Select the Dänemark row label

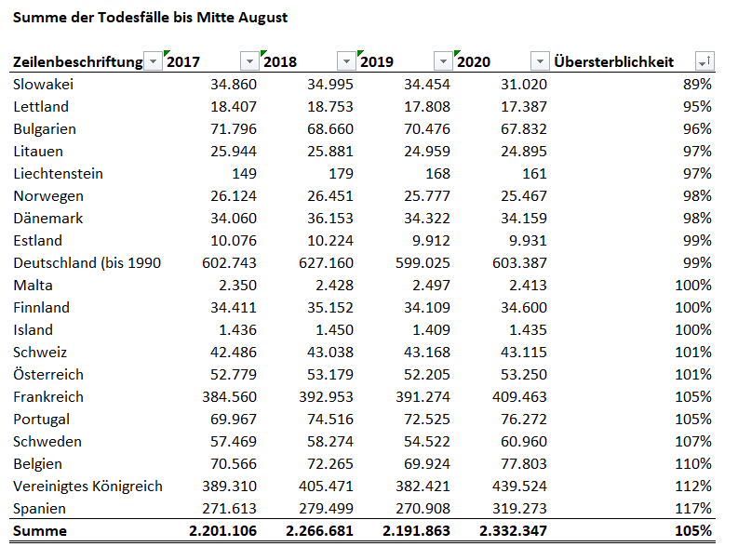pos(48,219)
